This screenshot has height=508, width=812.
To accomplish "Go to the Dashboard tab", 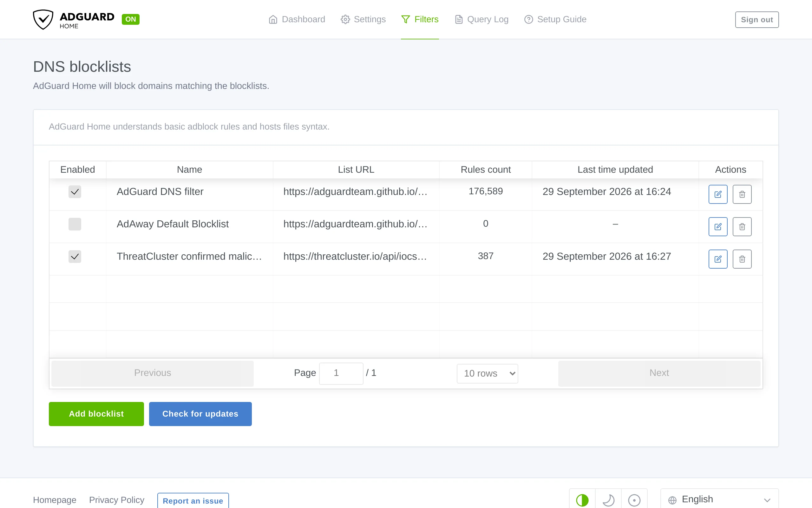I will click(297, 19).
